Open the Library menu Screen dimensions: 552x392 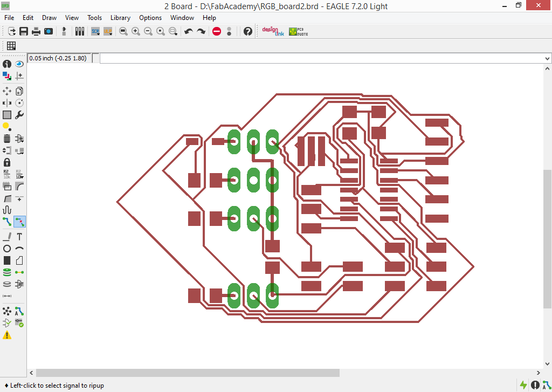pos(120,18)
